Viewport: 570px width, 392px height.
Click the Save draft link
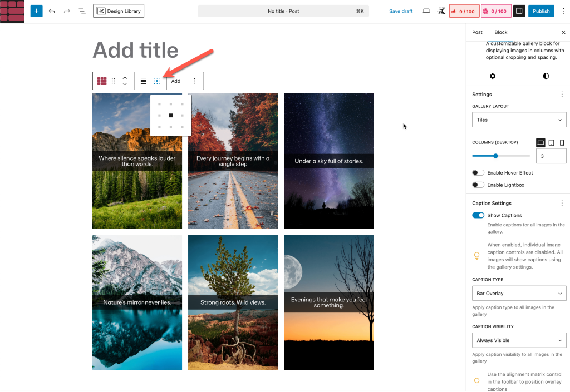(401, 11)
